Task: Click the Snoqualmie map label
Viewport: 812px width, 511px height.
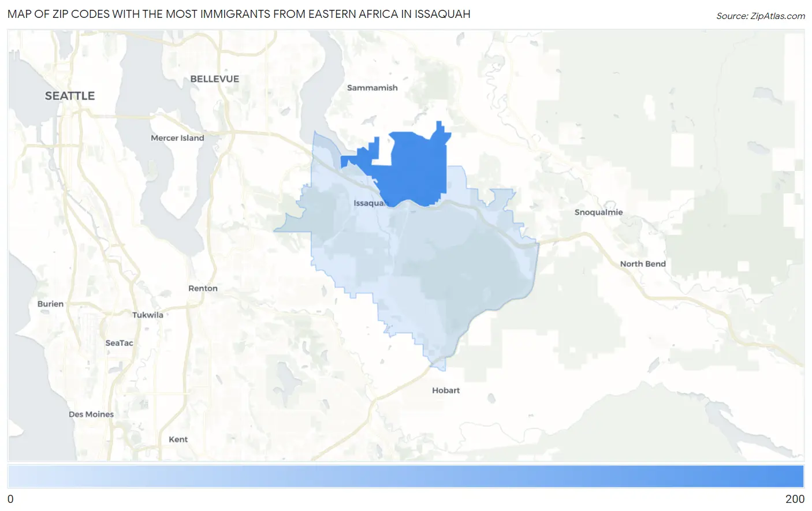Action: 599,212
